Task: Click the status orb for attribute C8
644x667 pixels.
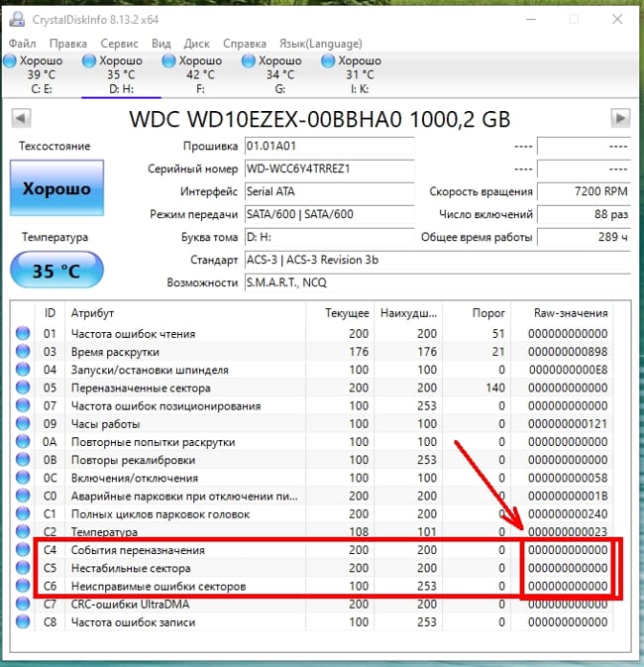Action: tap(23, 622)
